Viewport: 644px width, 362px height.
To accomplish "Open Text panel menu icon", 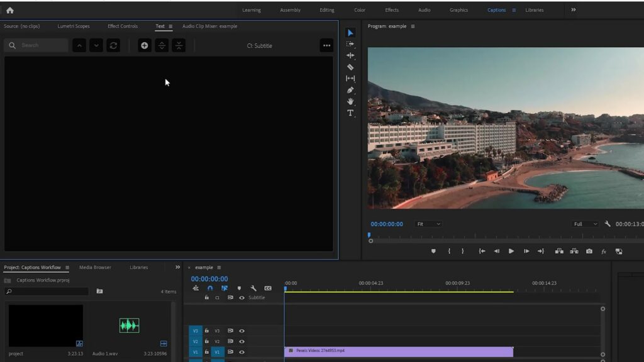I will click(170, 26).
